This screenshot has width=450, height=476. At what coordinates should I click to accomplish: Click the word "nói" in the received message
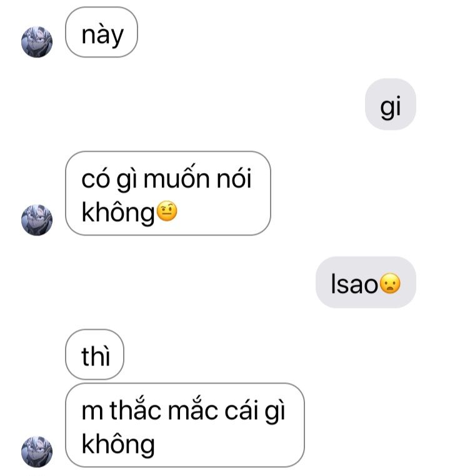(x=234, y=178)
